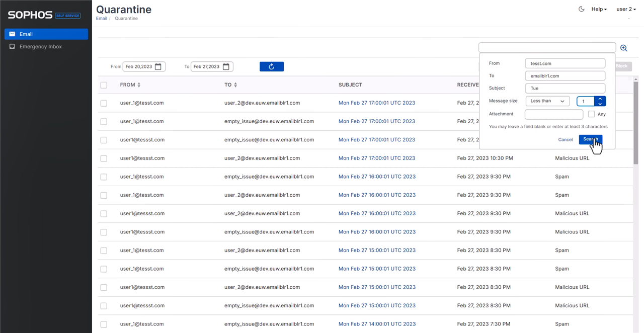Open last Mon Feb 27 14:00:01 subject link
644x333 pixels.
pyautogui.click(x=377, y=324)
